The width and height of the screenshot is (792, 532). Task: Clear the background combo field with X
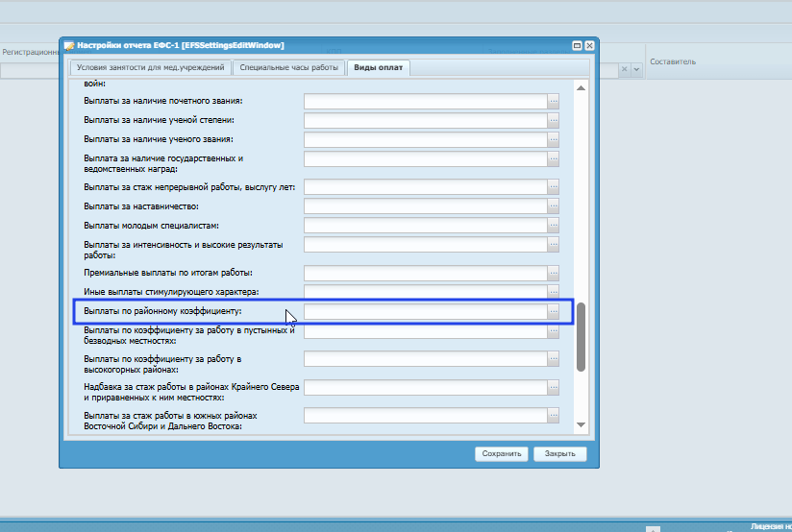(x=625, y=69)
